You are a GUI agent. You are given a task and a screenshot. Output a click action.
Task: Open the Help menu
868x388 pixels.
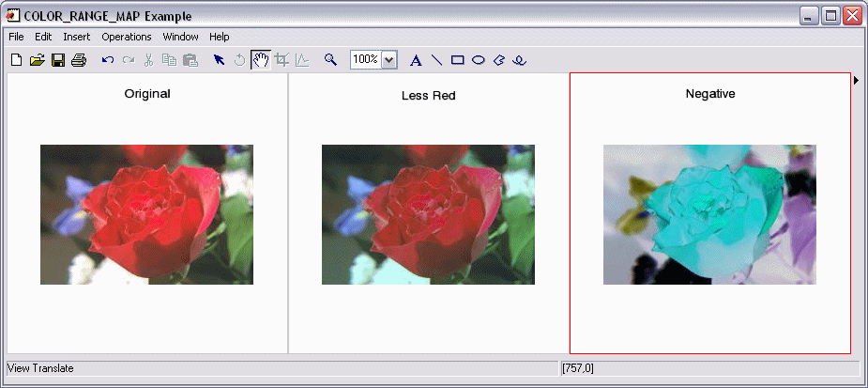pyautogui.click(x=220, y=37)
